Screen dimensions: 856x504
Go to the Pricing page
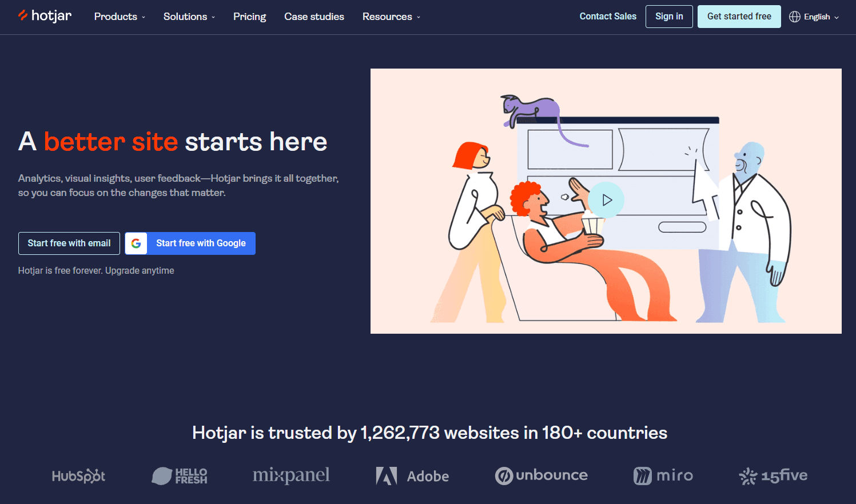point(249,17)
